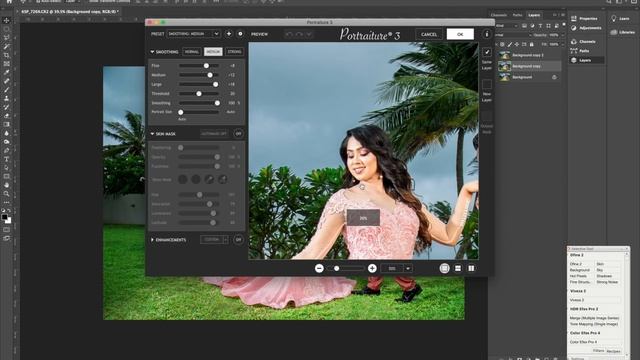
Task: Open the Smoothing Medium preset dropdown
Action: (194, 34)
